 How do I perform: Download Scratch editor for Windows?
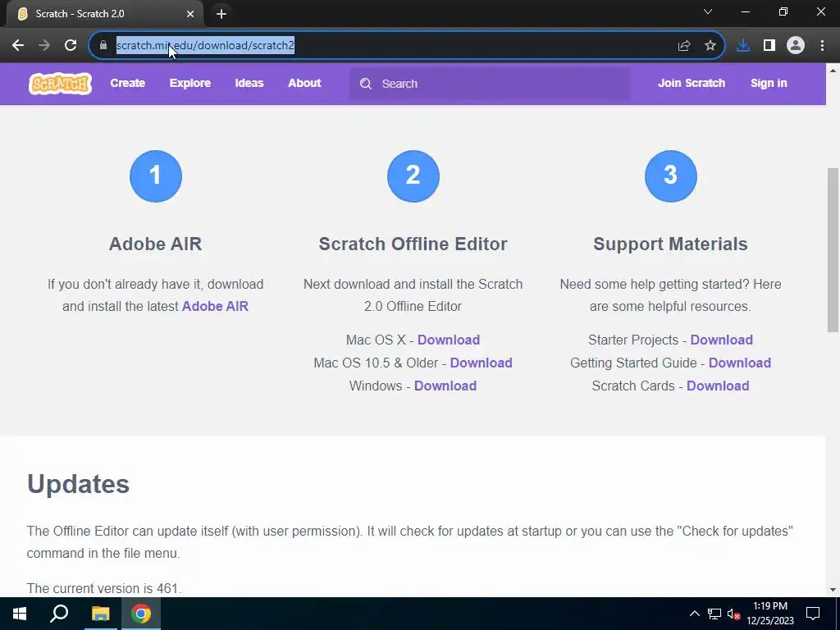[445, 386]
